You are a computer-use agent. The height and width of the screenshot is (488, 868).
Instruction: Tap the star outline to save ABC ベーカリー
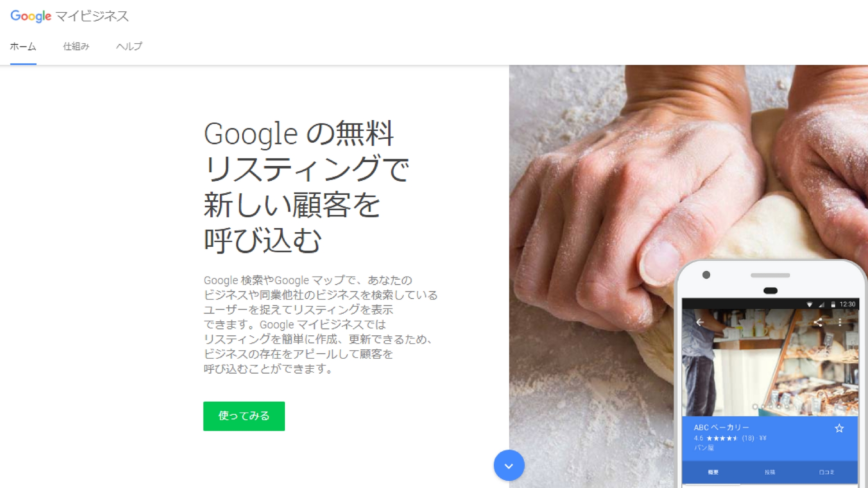coord(839,428)
